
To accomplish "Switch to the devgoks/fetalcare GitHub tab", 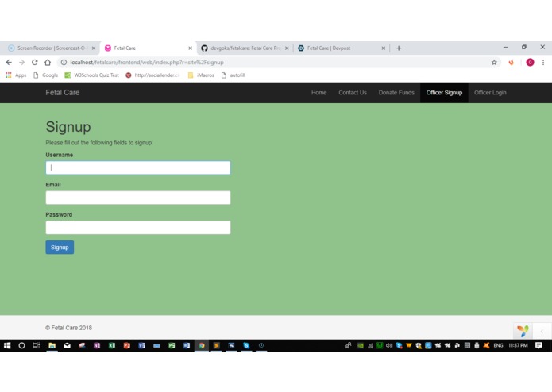I will [x=245, y=48].
